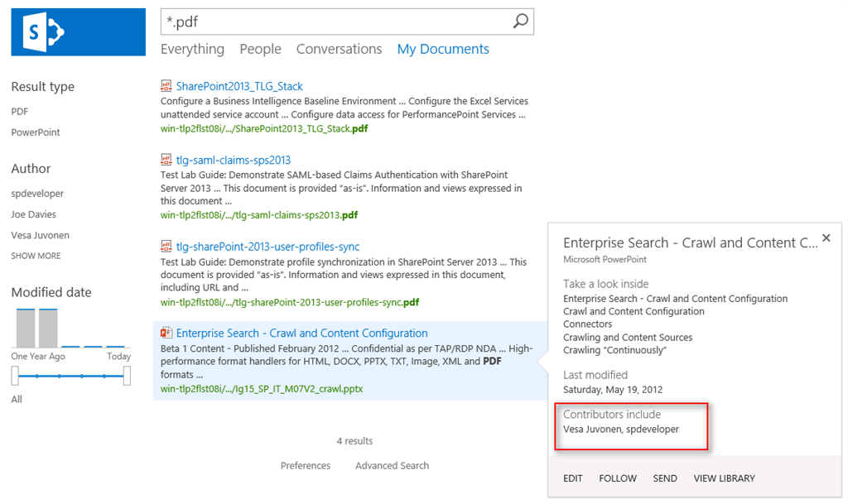The image size is (848, 504).
Task: Switch to the Everything tab
Action: tap(192, 49)
